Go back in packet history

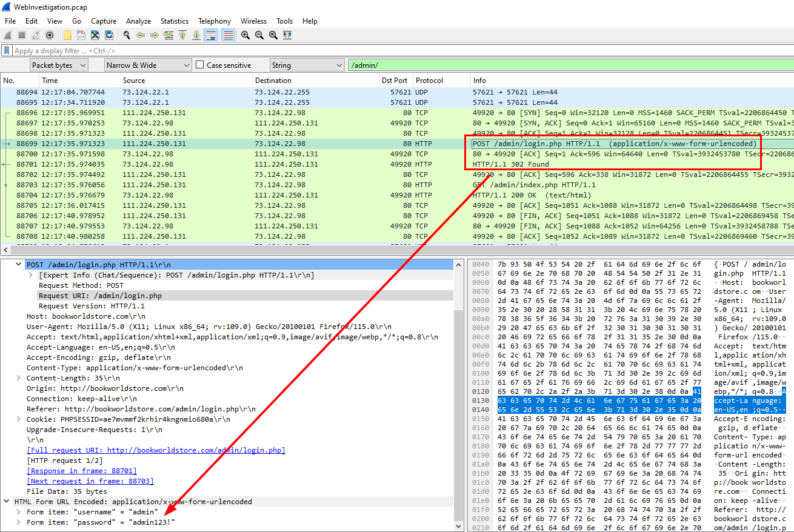141,35
